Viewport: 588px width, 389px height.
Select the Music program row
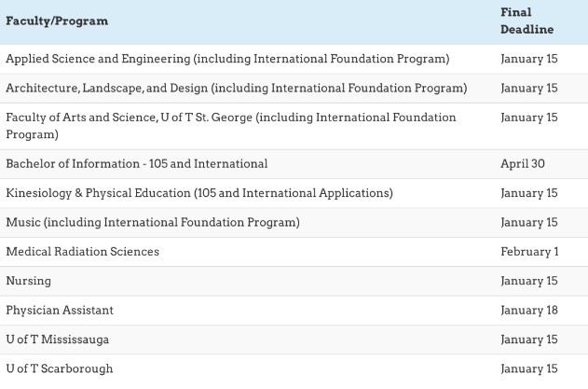[153, 222]
